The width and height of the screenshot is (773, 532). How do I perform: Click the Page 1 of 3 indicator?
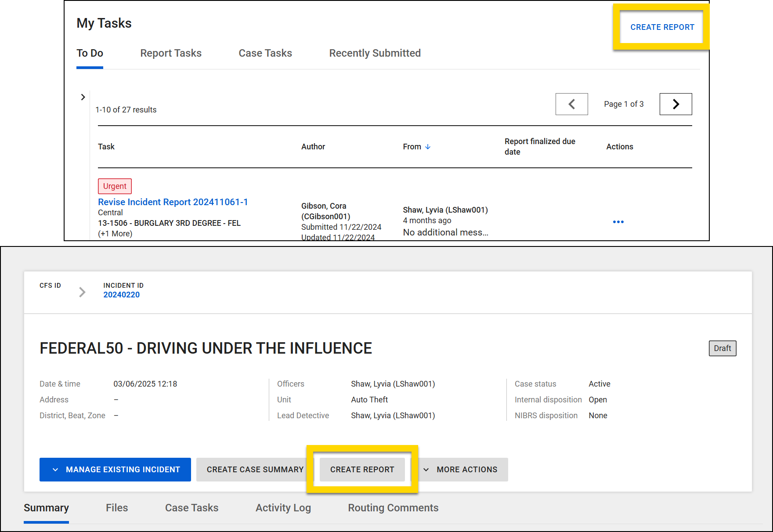pyautogui.click(x=623, y=104)
